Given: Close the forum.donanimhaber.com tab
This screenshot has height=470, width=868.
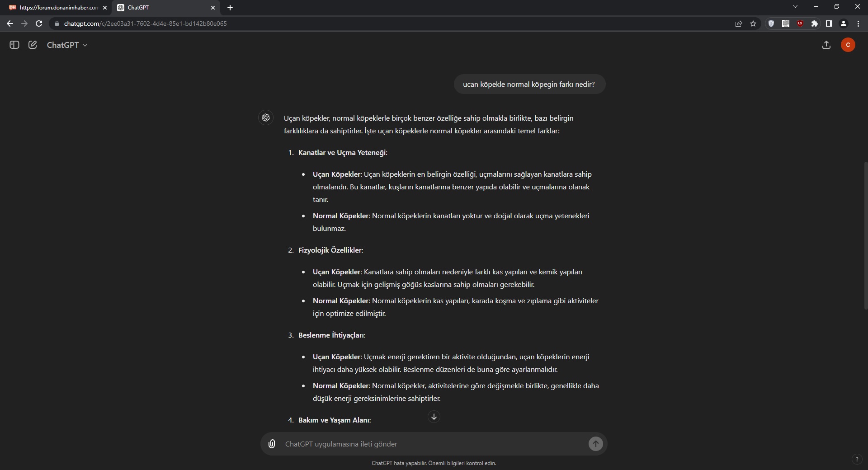Looking at the screenshot, I should (x=105, y=8).
